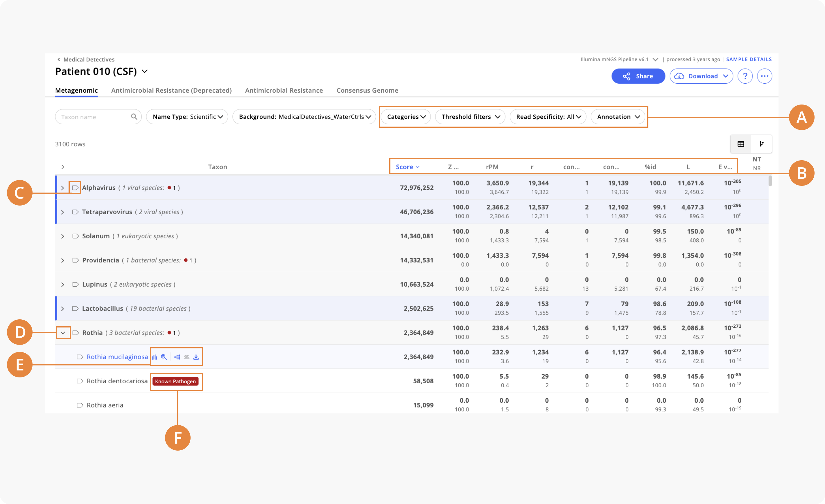Expand the Lupinus genus row
The width and height of the screenshot is (825, 504).
(63, 284)
